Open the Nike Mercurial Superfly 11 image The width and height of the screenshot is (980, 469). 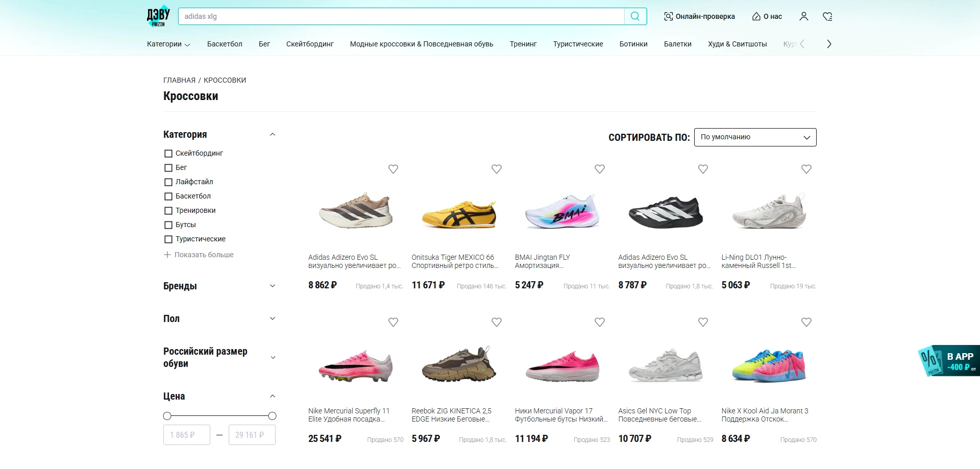356,366
